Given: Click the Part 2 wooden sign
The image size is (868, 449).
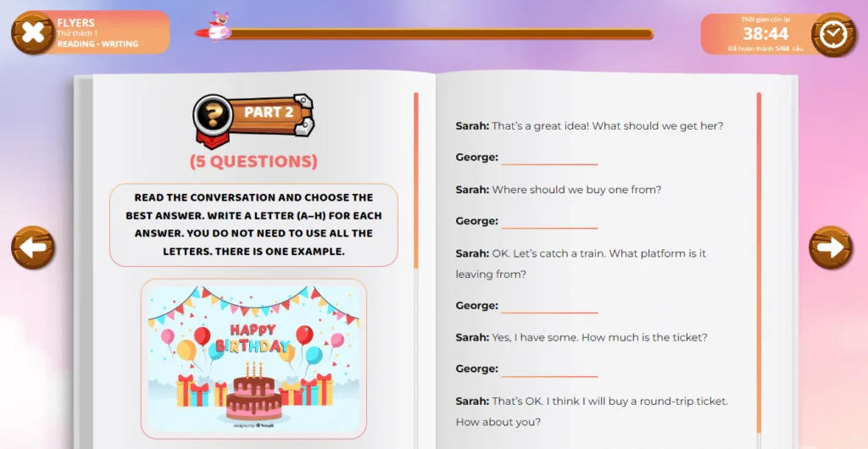Looking at the screenshot, I should 271,113.
